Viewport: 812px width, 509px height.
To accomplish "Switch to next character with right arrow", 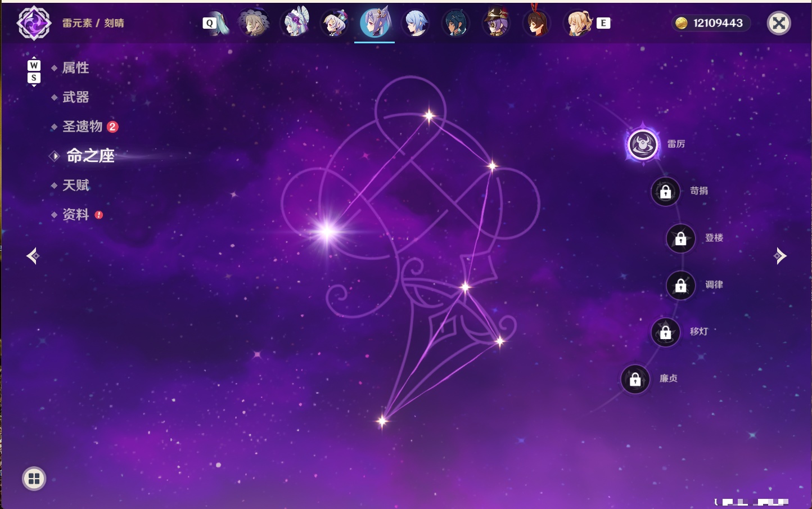I will point(780,256).
